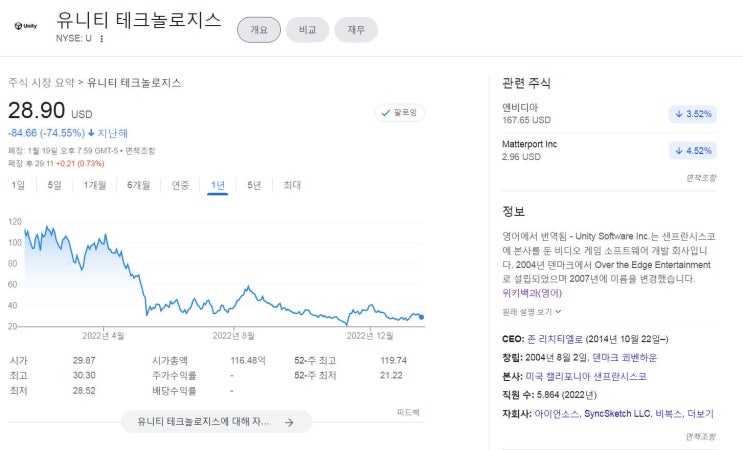Click the 최고 value 30.30
The height and width of the screenshot is (450, 743).
click(x=84, y=376)
